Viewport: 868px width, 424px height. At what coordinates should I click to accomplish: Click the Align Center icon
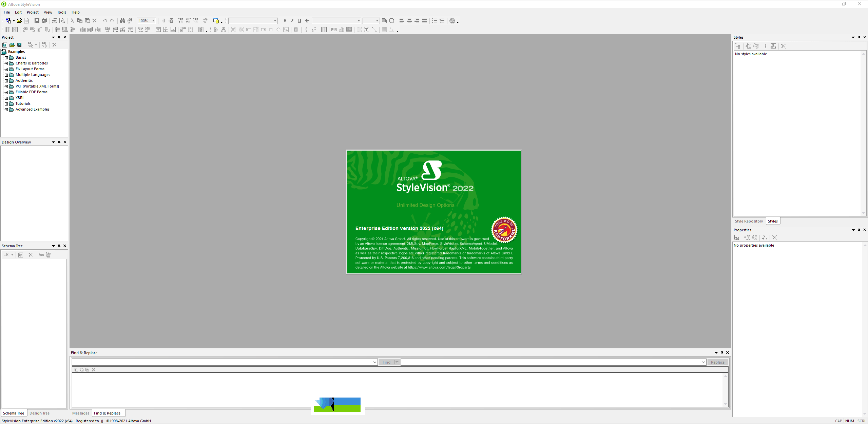pos(409,21)
